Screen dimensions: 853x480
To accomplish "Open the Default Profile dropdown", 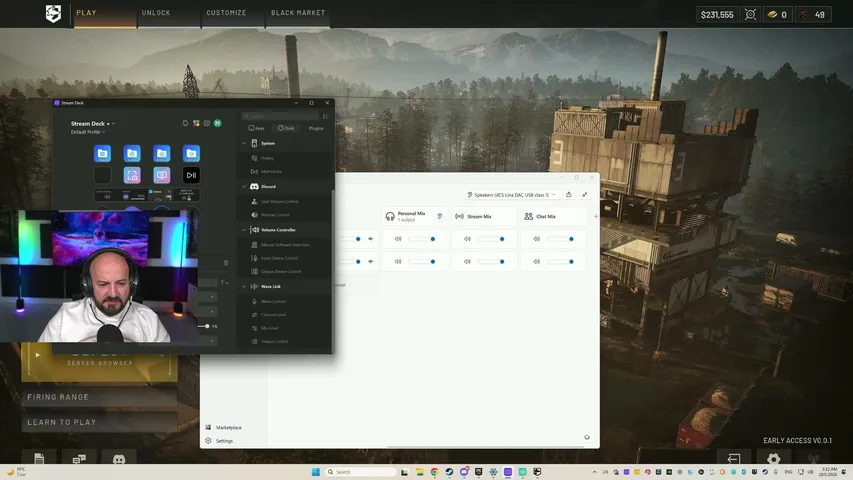I will coord(88,132).
